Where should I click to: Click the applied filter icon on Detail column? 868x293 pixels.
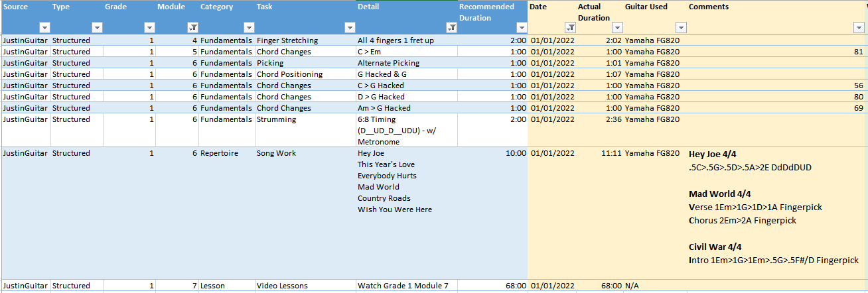[x=451, y=28]
